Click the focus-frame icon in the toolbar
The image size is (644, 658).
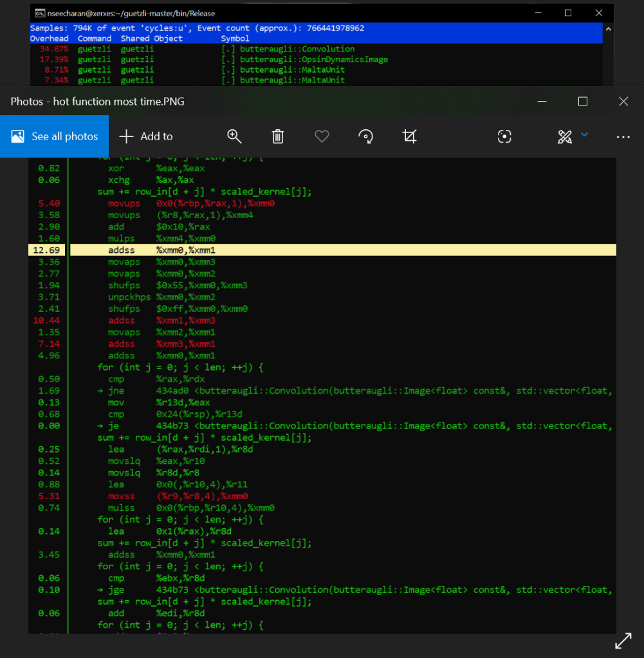click(505, 136)
